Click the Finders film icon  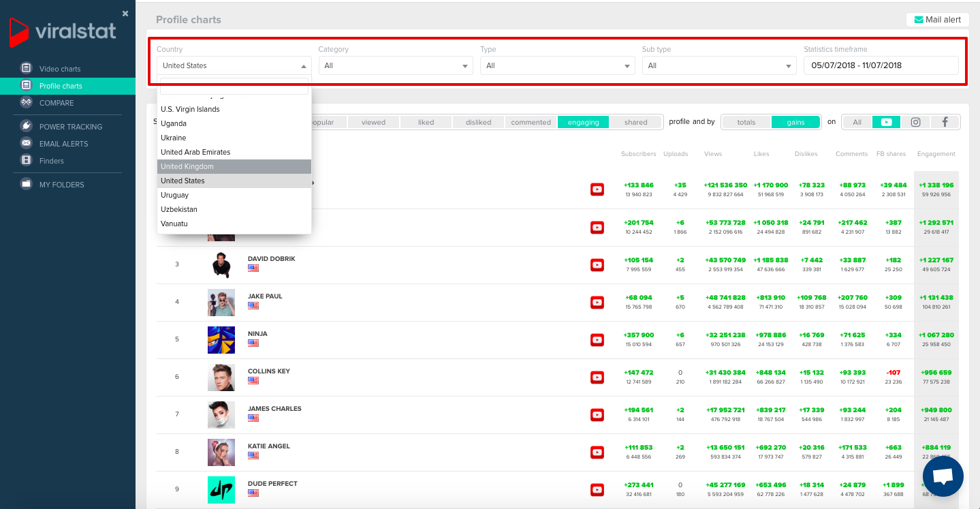pyautogui.click(x=27, y=160)
